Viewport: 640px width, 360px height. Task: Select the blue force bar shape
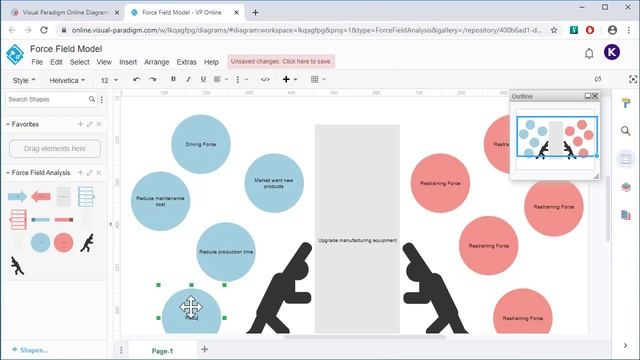pyautogui.click(x=40, y=220)
